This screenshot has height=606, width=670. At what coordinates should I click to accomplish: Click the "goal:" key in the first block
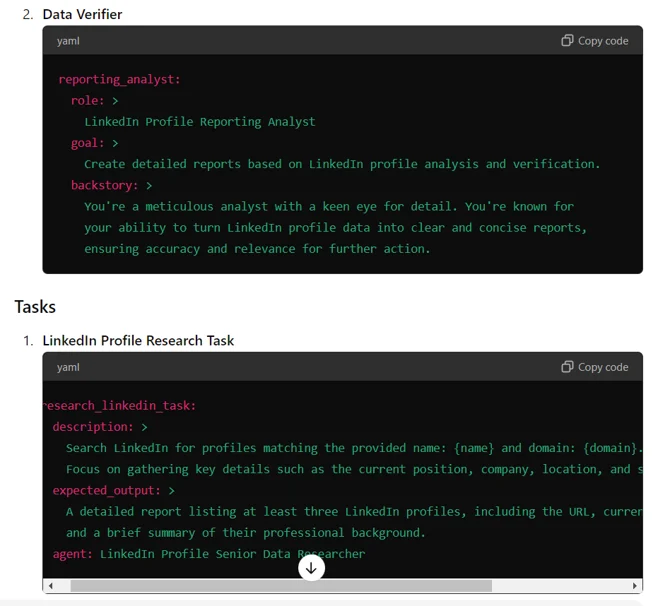(88, 143)
